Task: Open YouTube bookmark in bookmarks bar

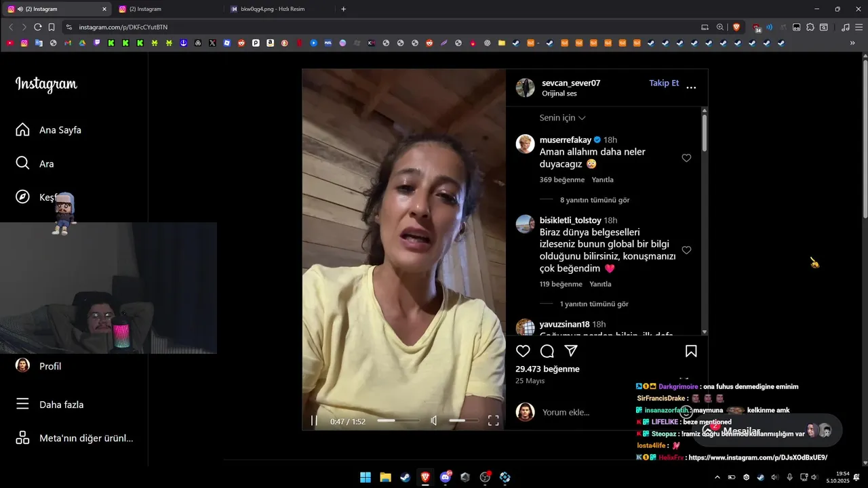Action: [x=9, y=43]
